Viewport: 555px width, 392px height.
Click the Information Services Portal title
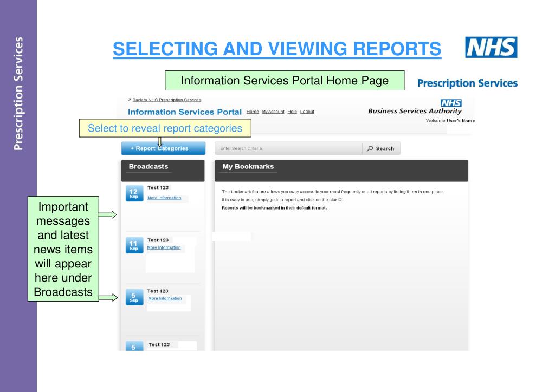coord(184,112)
